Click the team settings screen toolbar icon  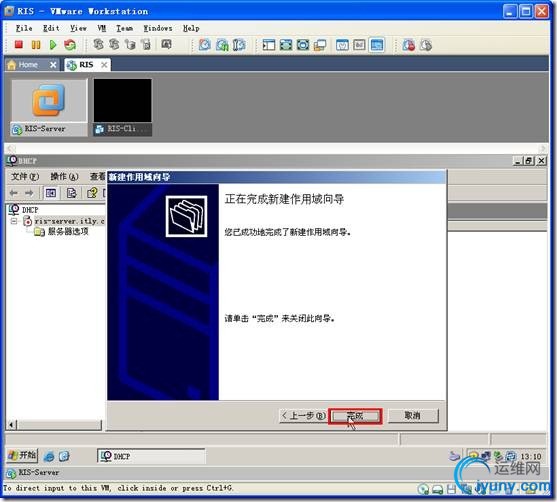(166, 45)
